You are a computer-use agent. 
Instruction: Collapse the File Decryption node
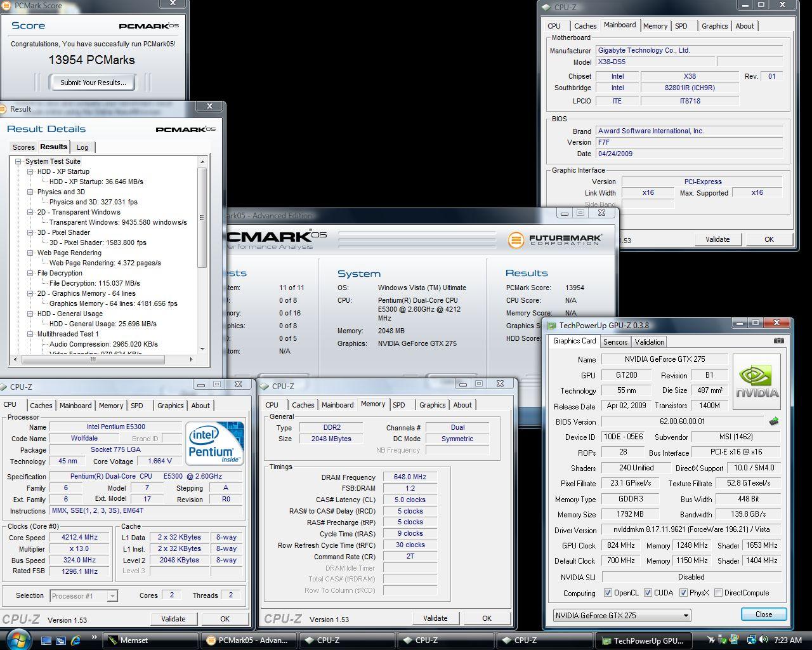30,273
